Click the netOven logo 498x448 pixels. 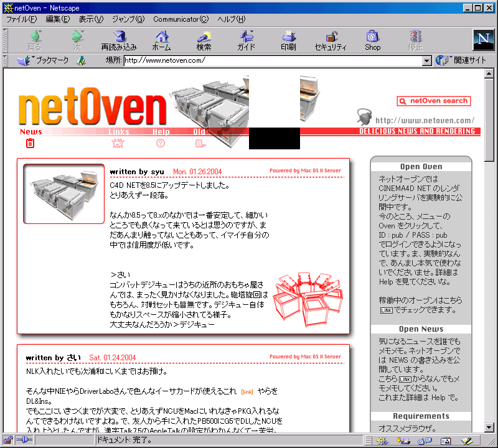pyautogui.click(x=92, y=106)
